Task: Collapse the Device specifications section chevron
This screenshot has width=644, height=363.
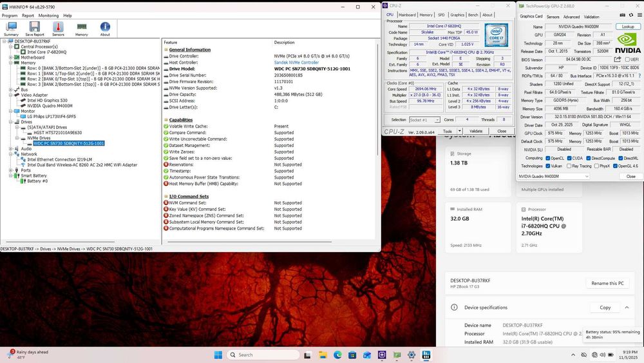Action: click(627, 308)
